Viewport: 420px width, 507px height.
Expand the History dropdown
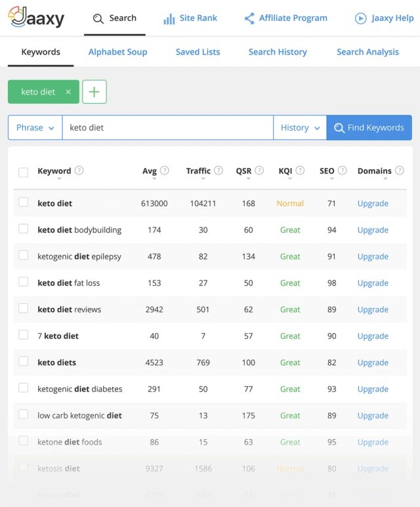[300, 128]
